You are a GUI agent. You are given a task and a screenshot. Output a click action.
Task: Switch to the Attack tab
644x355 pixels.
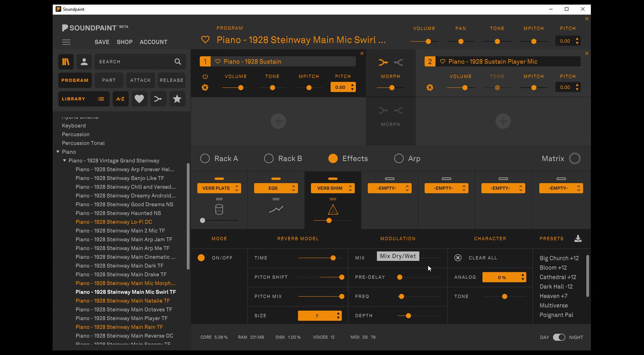pyautogui.click(x=140, y=80)
